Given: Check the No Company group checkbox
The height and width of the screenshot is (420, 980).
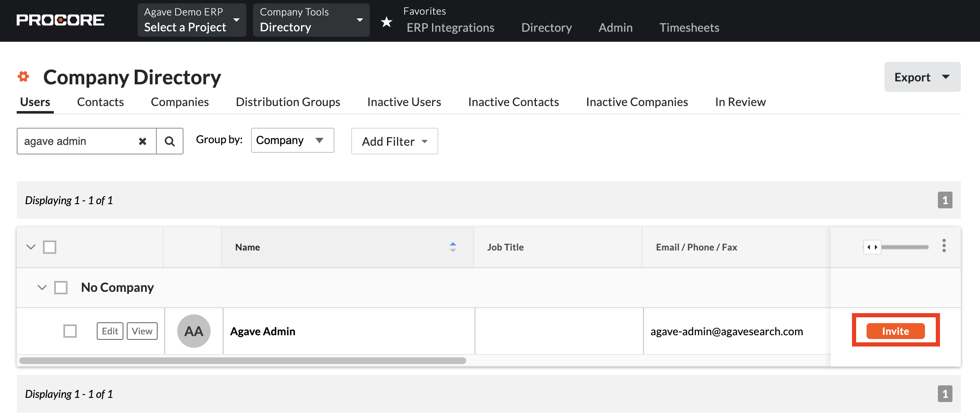Looking at the screenshot, I should tap(61, 288).
